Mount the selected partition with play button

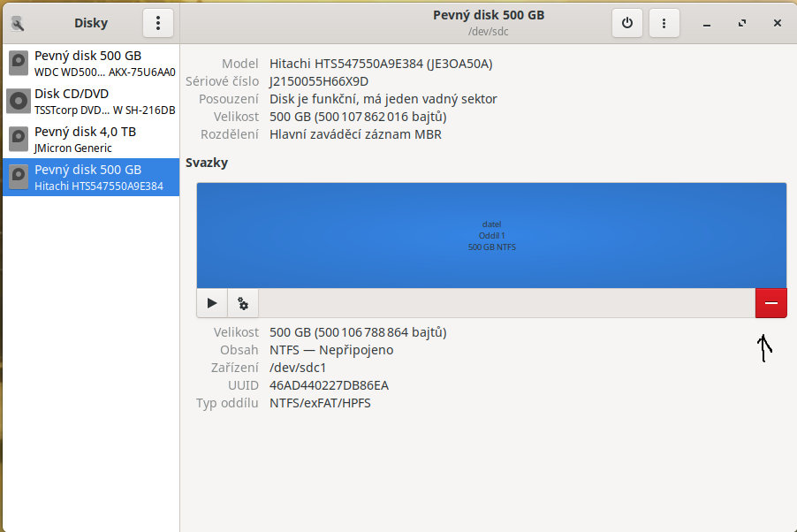212,303
